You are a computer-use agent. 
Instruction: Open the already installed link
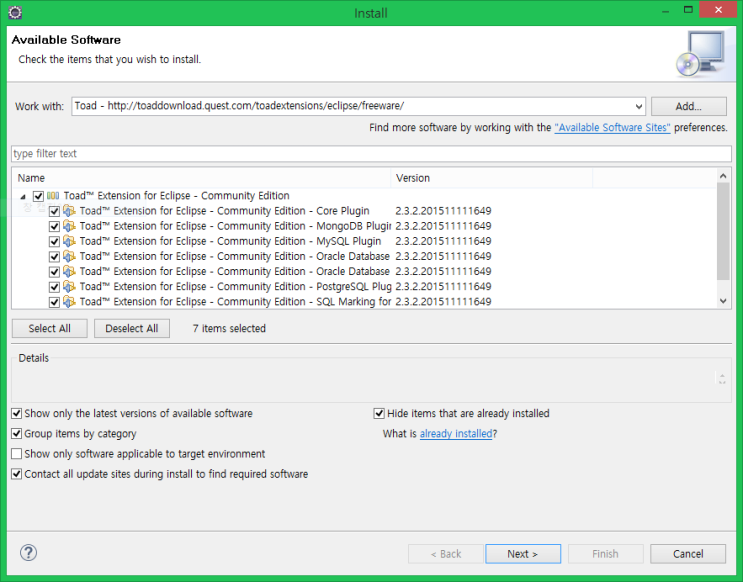click(456, 434)
